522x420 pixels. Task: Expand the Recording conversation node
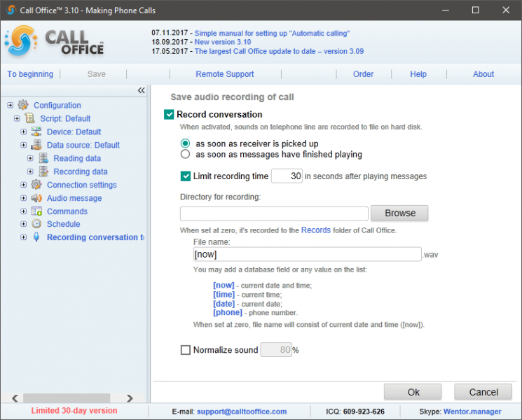click(x=24, y=237)
